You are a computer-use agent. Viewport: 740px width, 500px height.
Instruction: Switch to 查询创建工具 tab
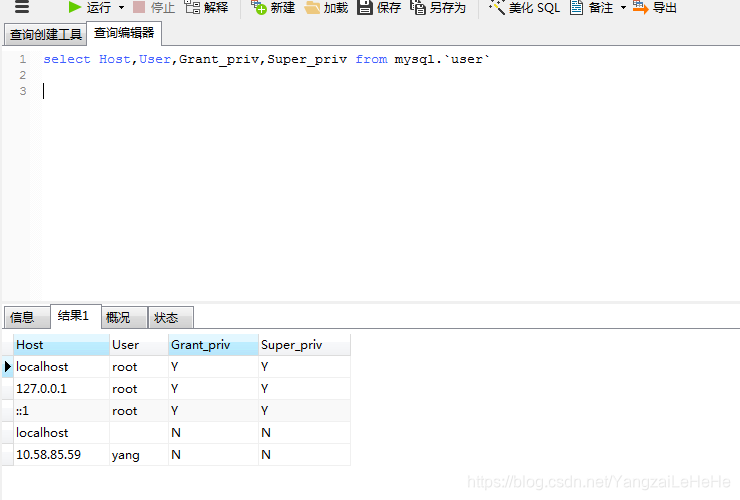45,34
